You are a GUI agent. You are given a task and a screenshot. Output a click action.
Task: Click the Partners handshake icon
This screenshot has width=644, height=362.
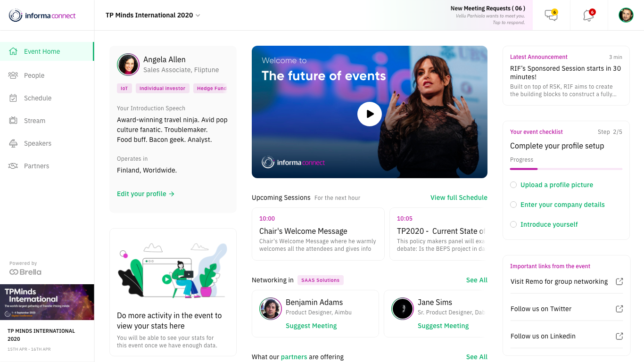coord(13,166)
